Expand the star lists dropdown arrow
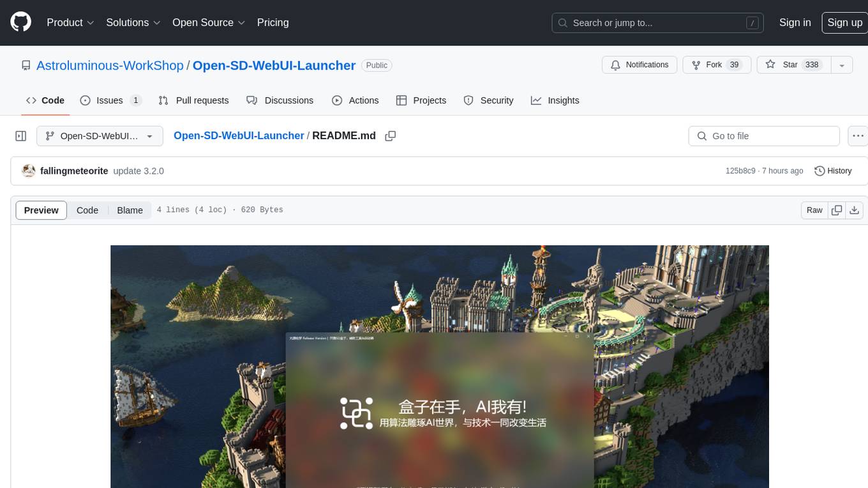 (x=842, y=65)
